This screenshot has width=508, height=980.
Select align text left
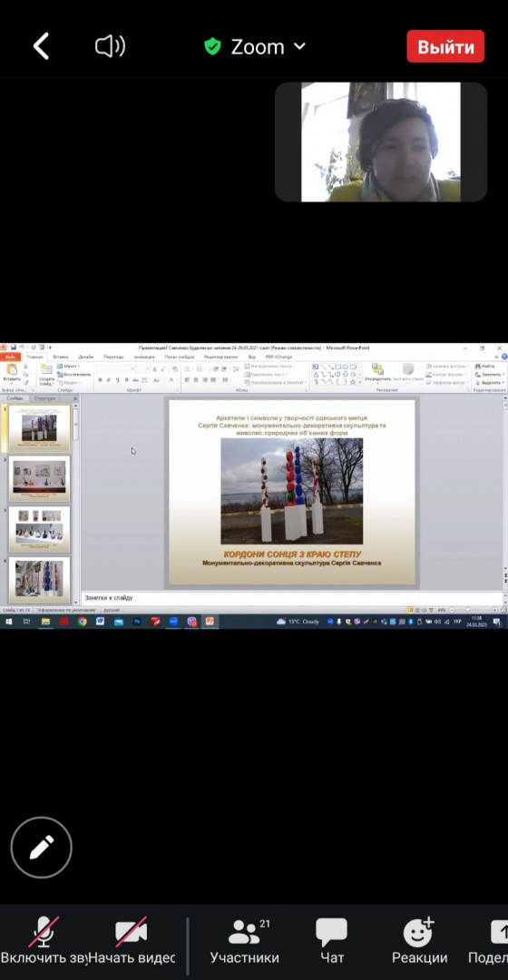click(187, 380)
